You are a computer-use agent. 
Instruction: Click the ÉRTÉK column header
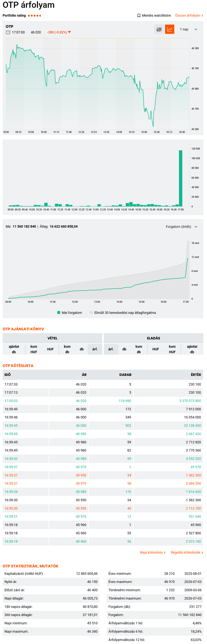pos(196,375)
